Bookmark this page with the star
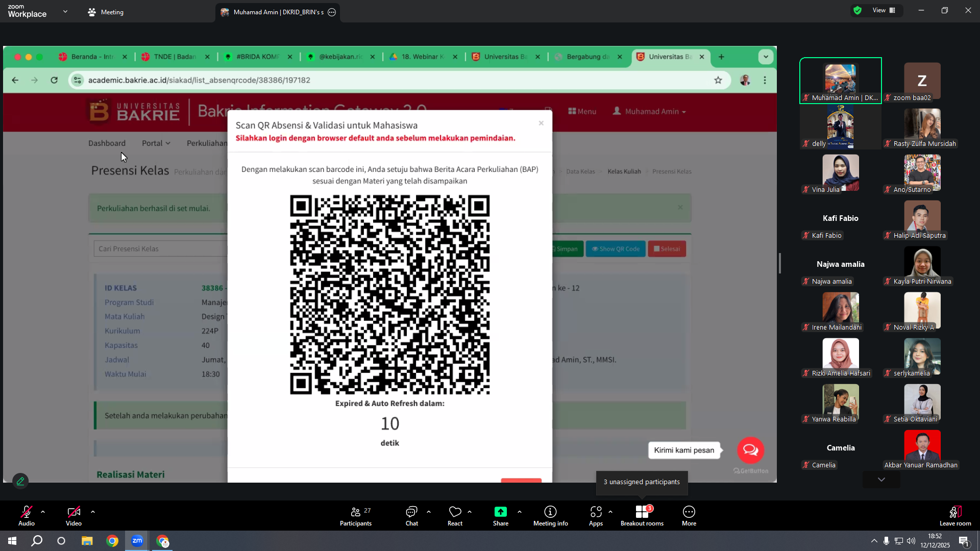The image size is (980, 551). click(718, 80)
